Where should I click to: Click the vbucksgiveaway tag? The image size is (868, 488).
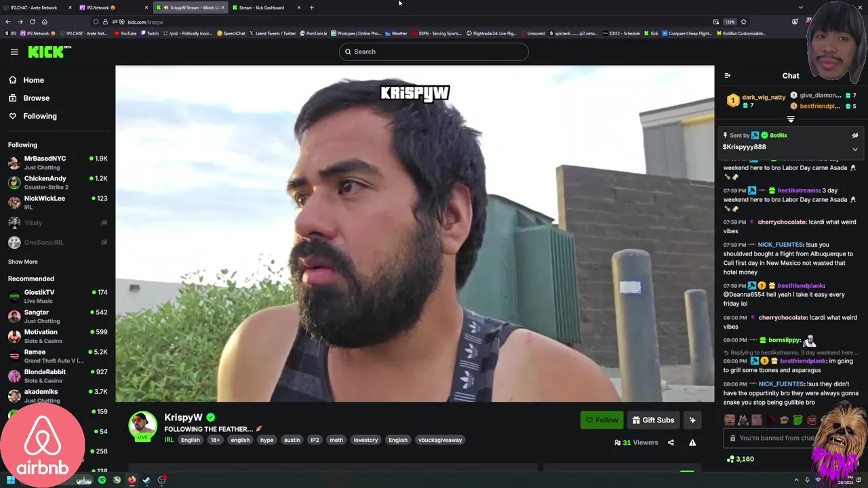[440, 440]
